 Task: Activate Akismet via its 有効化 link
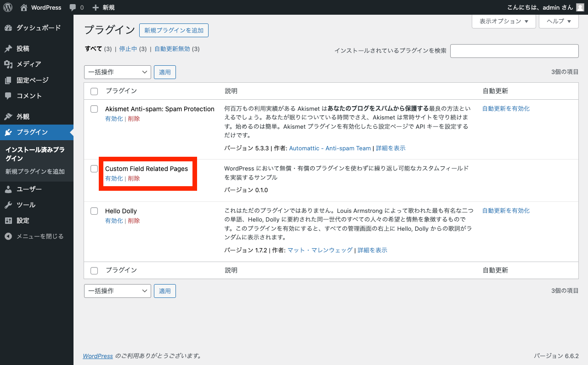[x=114, y=119]
